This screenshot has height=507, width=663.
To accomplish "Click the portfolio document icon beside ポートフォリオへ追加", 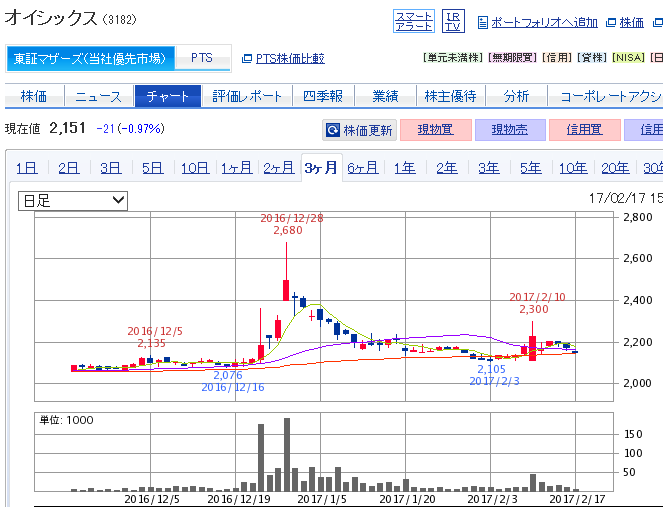I will click(x=482, y=22).
